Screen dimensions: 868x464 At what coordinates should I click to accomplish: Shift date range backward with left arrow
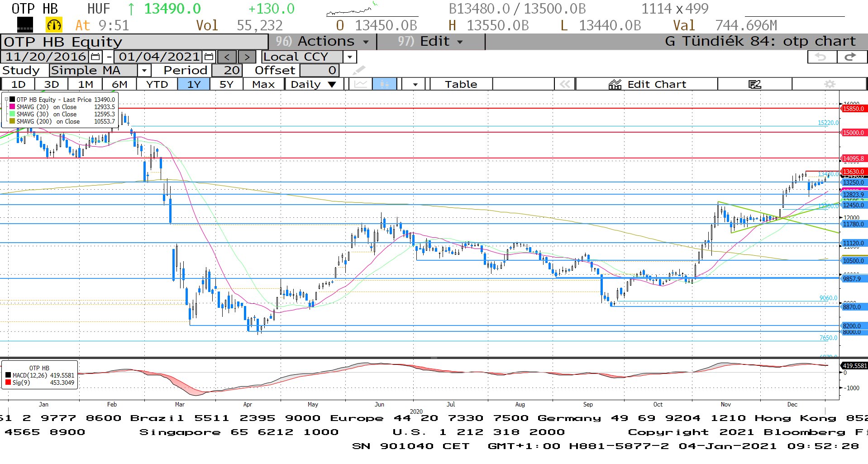point(227,57)
